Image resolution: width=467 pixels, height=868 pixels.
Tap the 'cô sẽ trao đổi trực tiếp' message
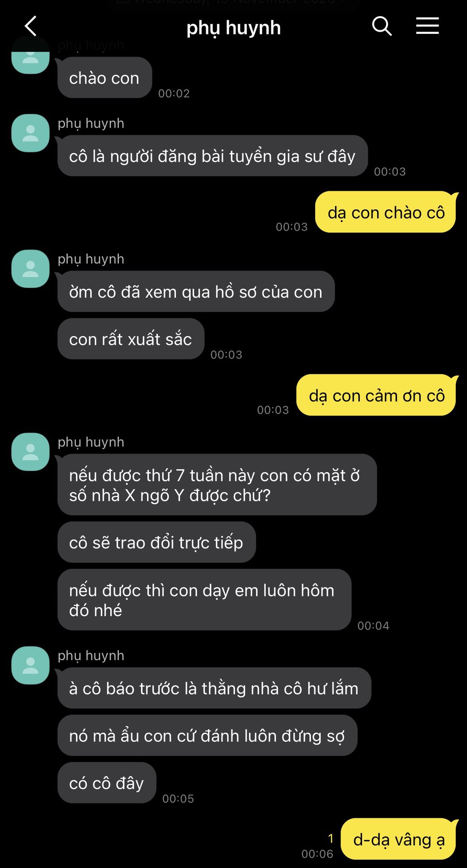[x=156, y=542]
